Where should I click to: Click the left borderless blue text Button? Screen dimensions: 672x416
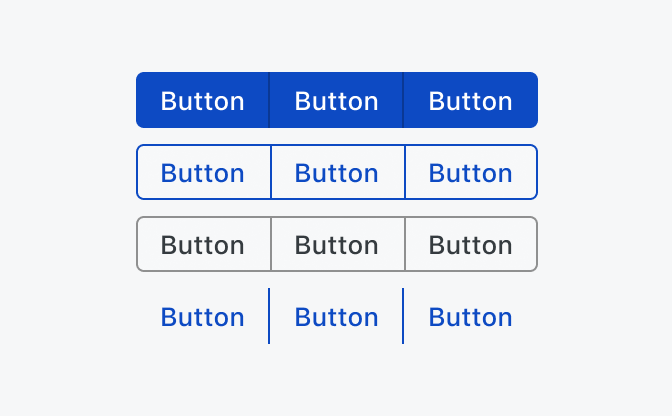coord(203,316)
